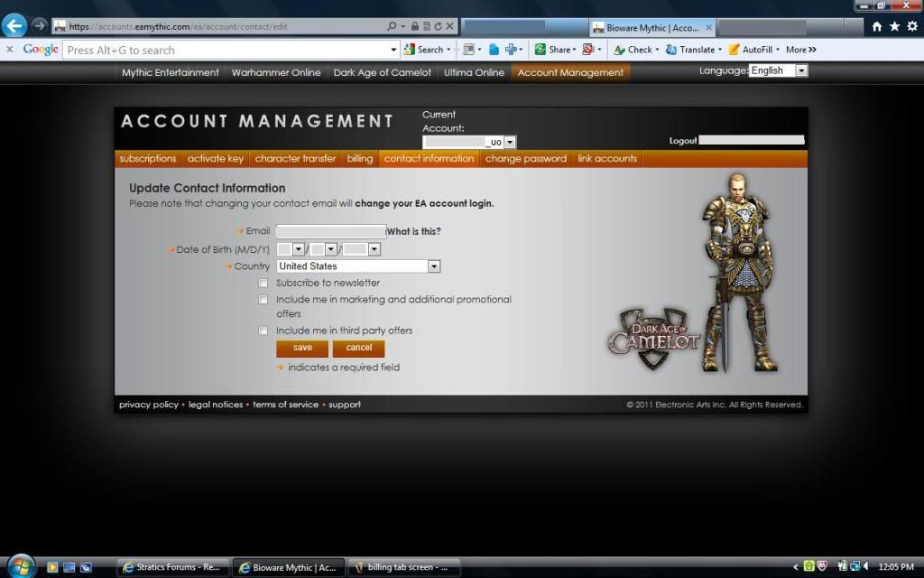The height and width of the screenshot is (578, 924).
Task: Open the billing tab screen taskbar item
Action: pyautogui.click(x=403, y=567)
